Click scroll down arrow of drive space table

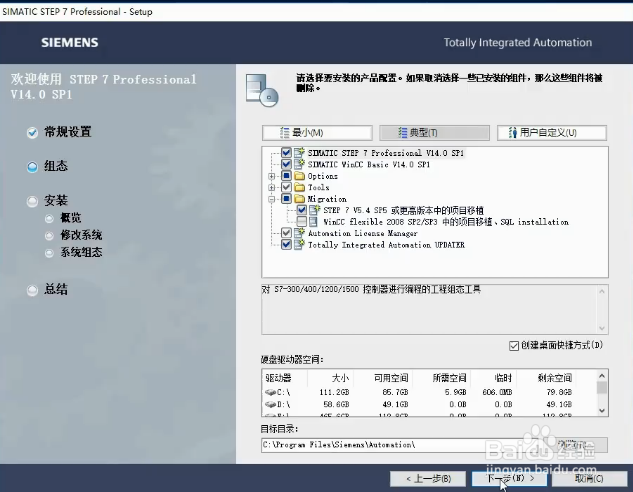click(602, 410)
